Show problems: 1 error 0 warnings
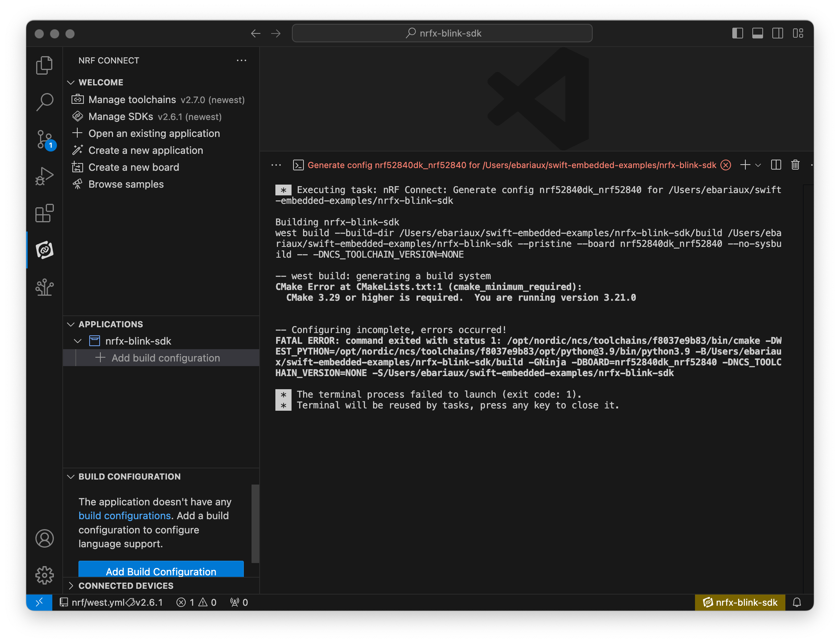The width and height of the screenshot is (840, 643). (x=196, y=602)
